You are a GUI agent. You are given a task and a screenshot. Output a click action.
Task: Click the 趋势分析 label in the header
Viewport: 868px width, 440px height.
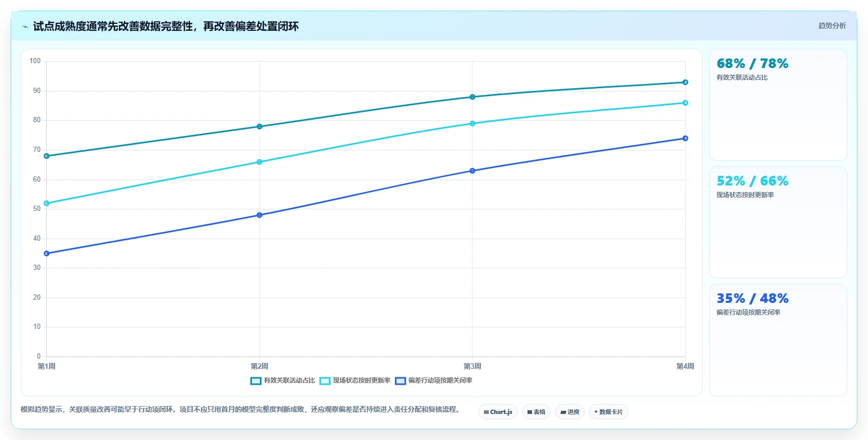click(x=832, y=26)
